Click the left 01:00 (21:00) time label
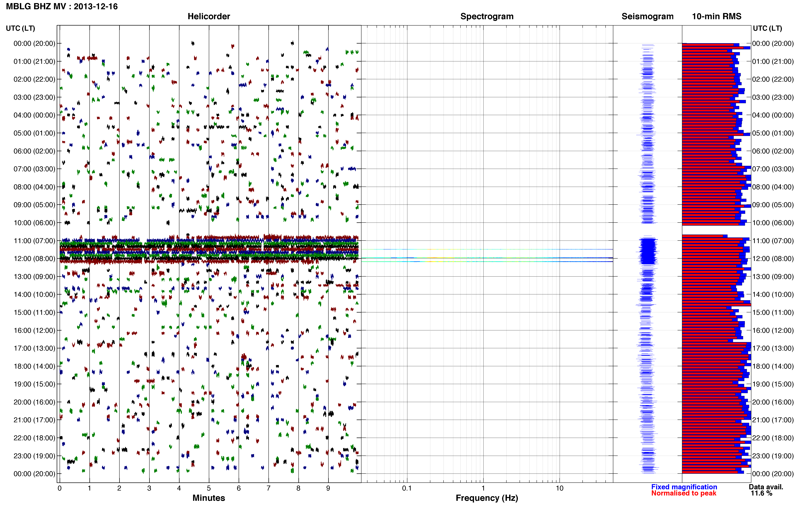The image size is (812, 508). tap(34, 62)
